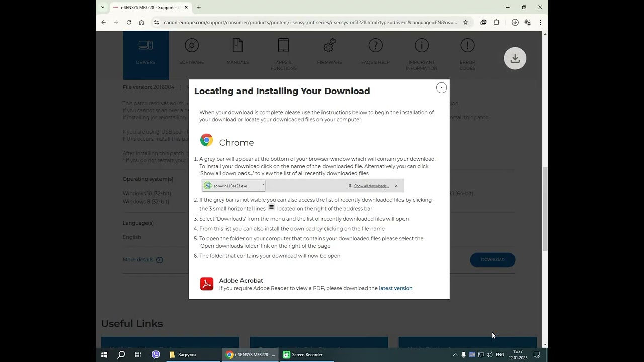Open the tab search dropdown
Screen dimensions: 644x362
[103, 7]
